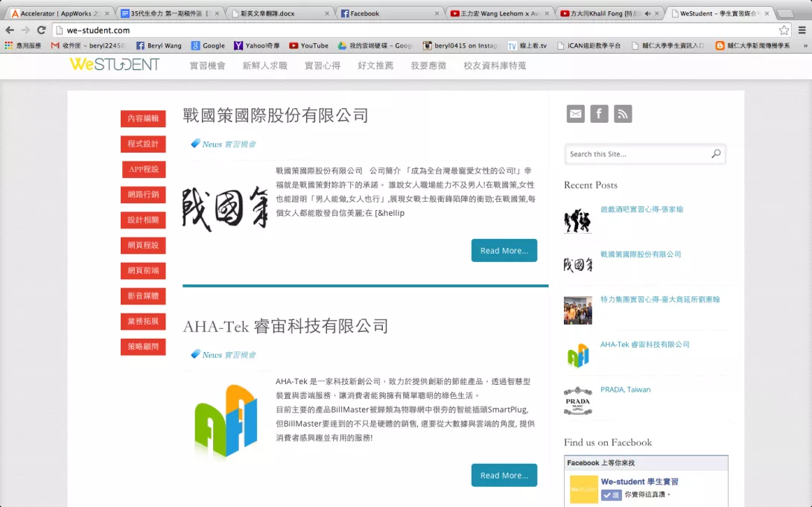Select the 網路行銷 category button

[x=143, y=194]
